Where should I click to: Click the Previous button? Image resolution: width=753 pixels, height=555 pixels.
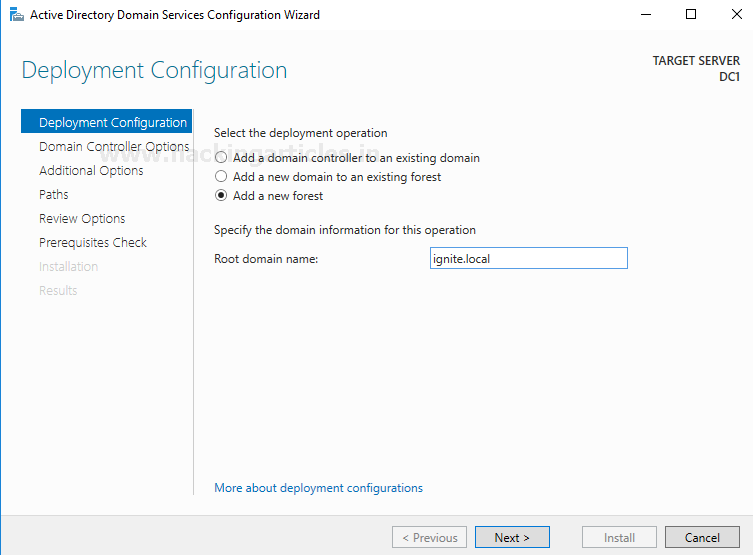[x=429, y=537]
